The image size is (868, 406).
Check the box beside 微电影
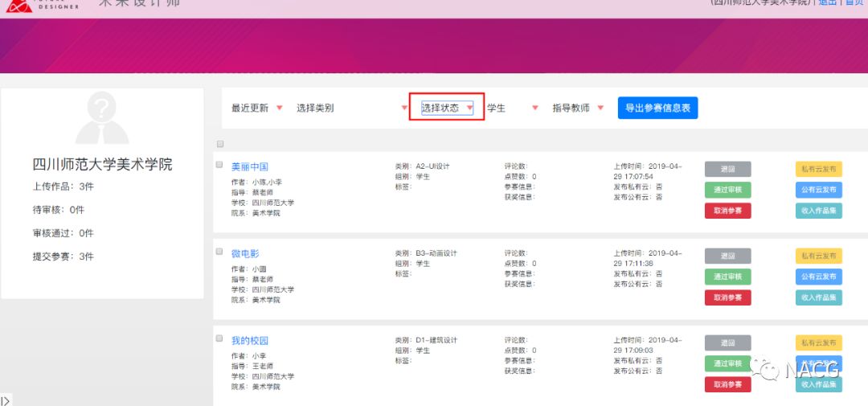(219, 252)
